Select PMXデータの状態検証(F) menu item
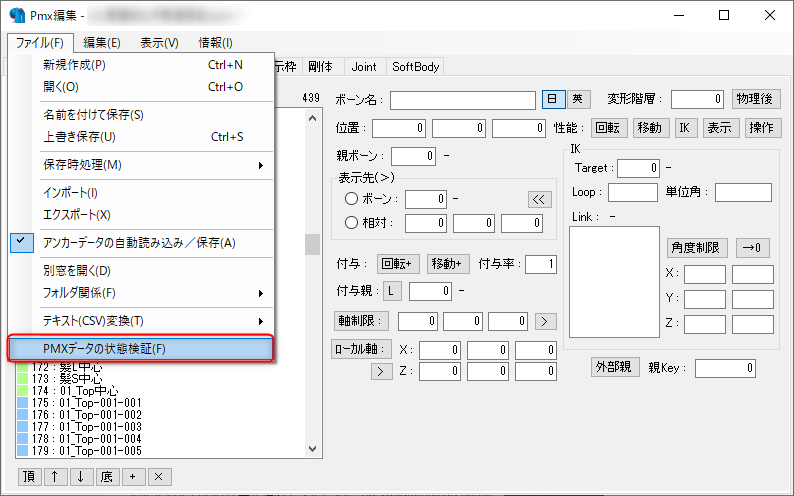794x496 pixels. (141, 349)
